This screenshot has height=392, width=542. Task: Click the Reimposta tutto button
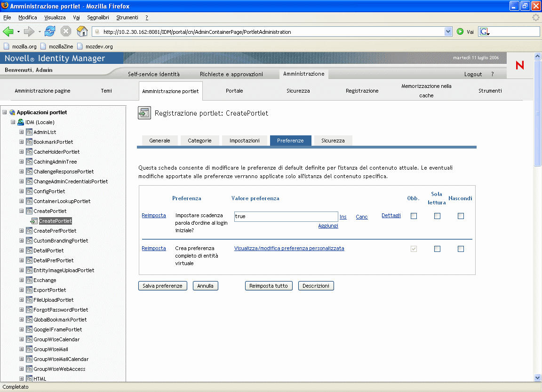(269, 286)
